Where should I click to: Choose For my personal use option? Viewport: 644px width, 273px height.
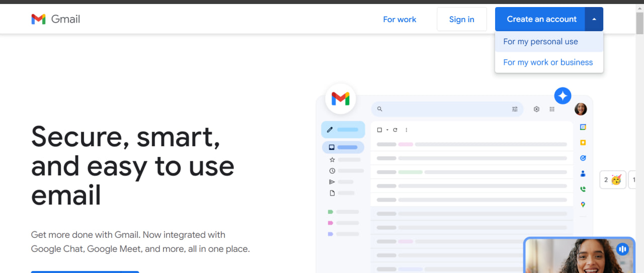coord(549,42)
